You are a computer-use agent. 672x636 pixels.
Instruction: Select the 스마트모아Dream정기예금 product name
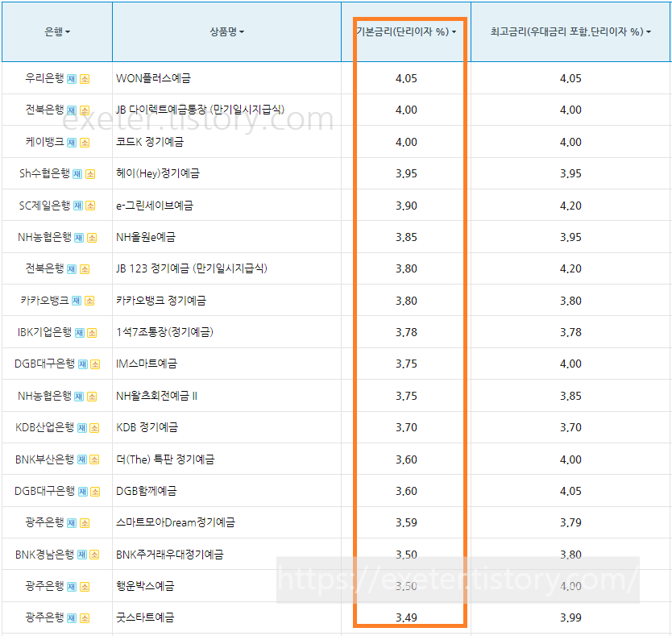(176, 522)
